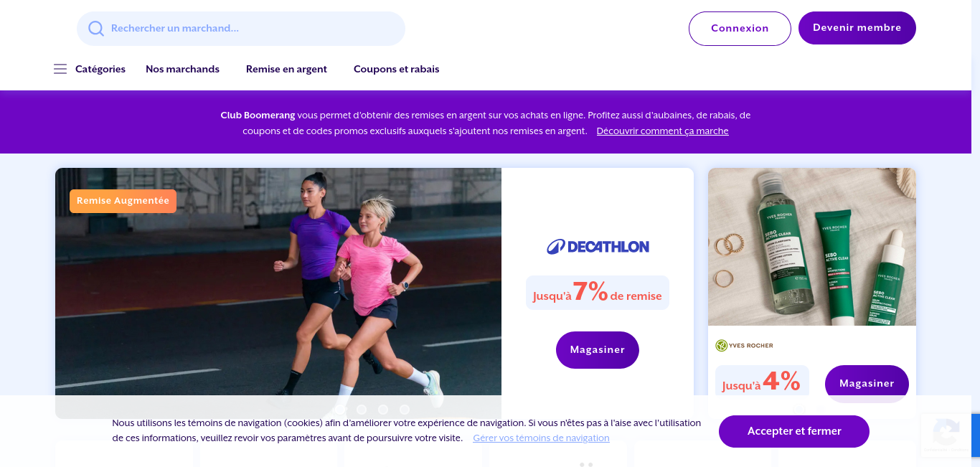Select the second carousel dot
The height and width of the screenshot is (467, 980).
362,409
